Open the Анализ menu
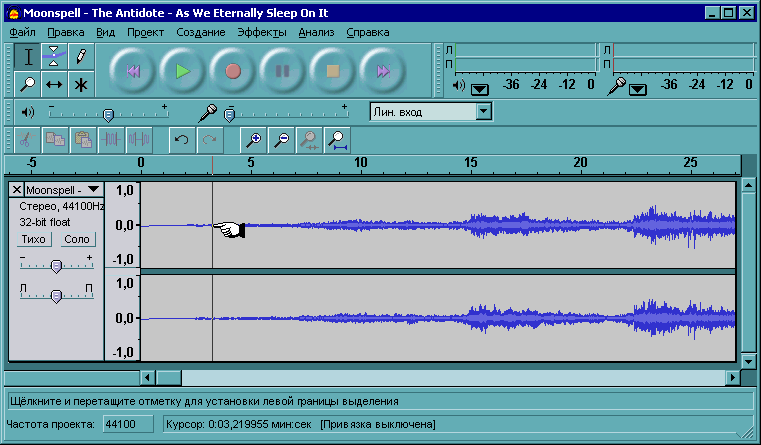The width and height of the screenshot is (761, 445). point(316,33)
